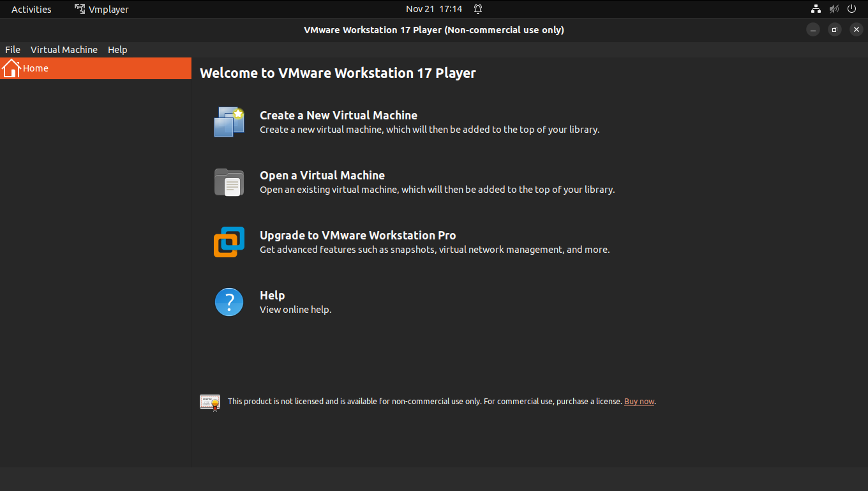This screenshot has height=491, width=868.
Task: Click the Open a Virtual Machine folder icon
Action: 228,182
